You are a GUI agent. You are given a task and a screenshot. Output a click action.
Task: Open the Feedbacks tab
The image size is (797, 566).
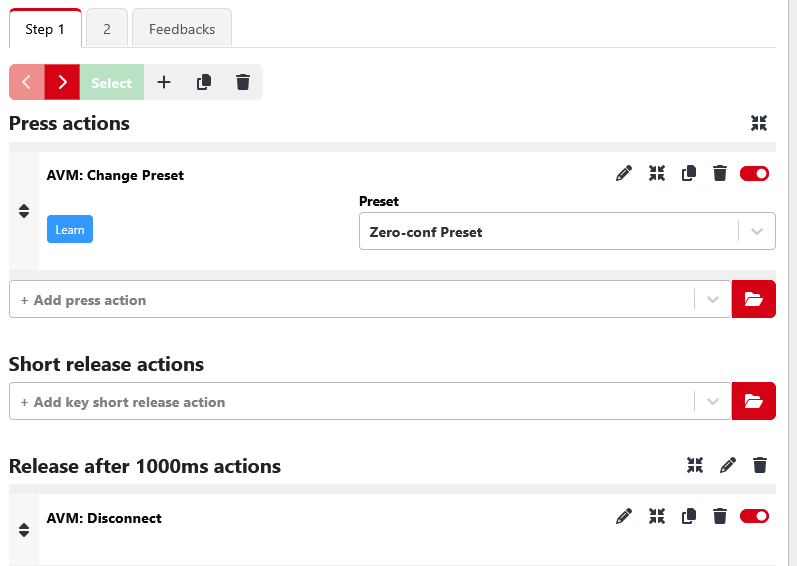click(x=182, y=29)
